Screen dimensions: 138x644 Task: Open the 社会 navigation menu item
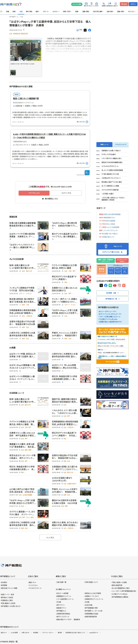(21, 11)
